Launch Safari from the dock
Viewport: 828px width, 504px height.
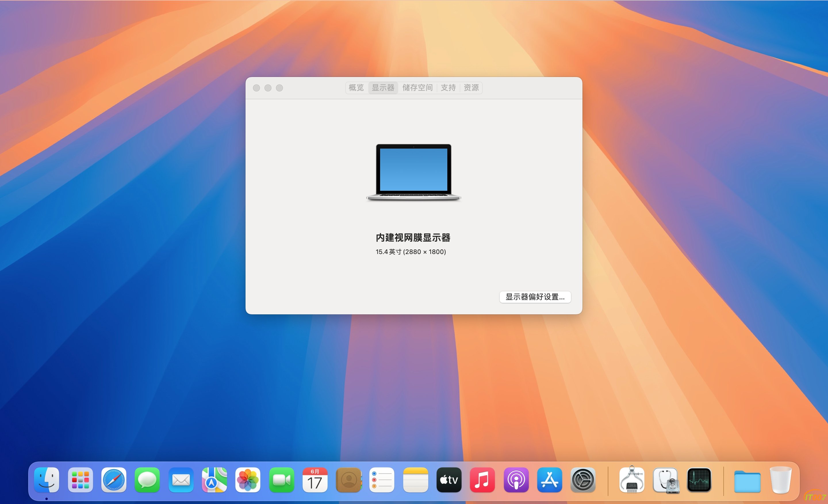tap(114, 480)
